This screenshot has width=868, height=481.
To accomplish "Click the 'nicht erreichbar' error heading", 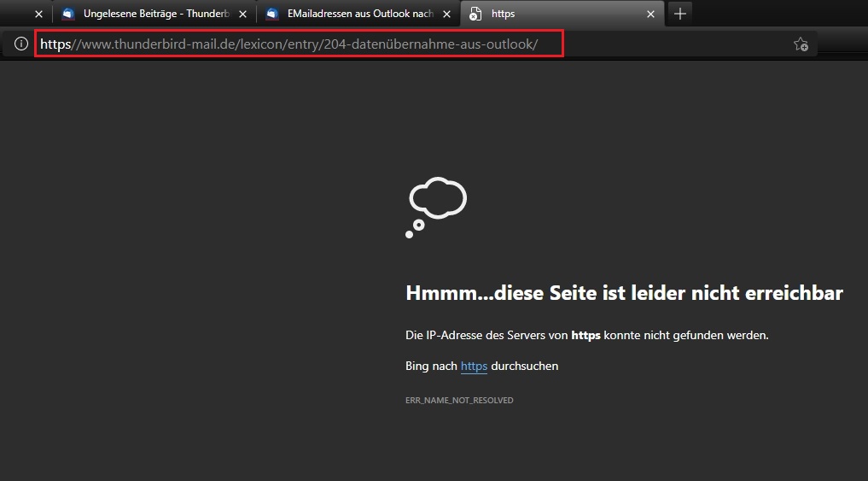I will 624,294.
